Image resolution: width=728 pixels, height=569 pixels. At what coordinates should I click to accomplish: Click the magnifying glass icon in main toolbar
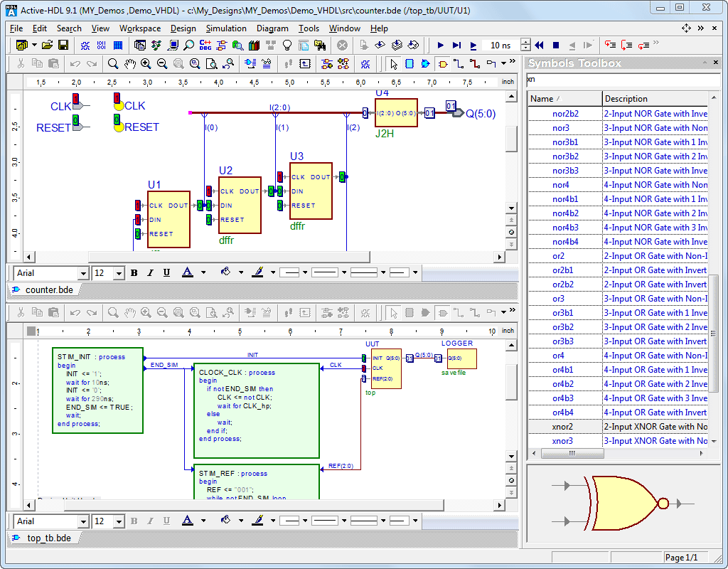189,45
